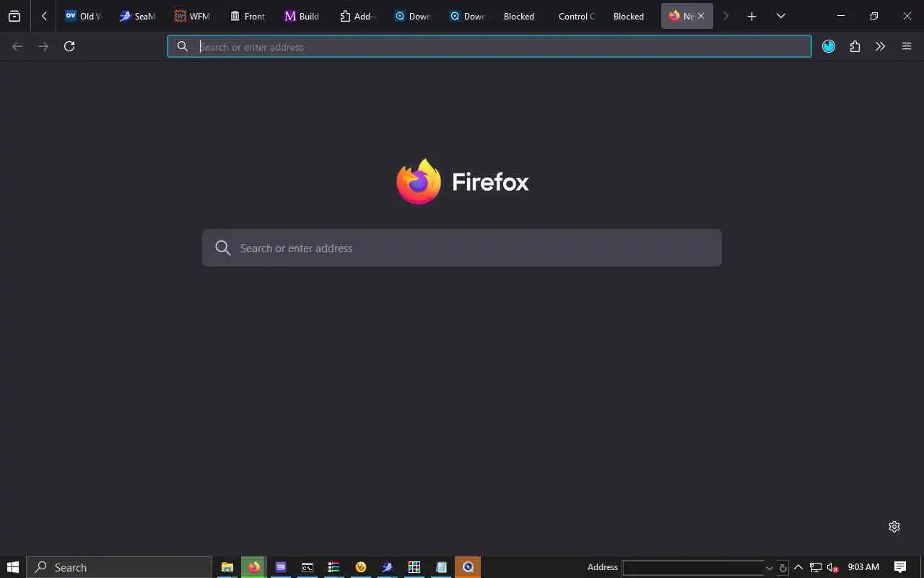The image size is (924, 578).
Task: Open the purple app taskbar icon
Action: click(x=281, y=567)
